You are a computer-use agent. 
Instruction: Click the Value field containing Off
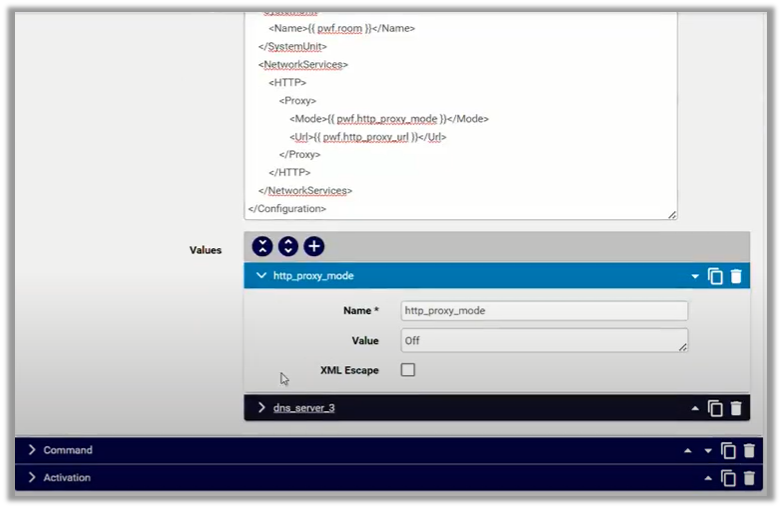[x=544, y=340]
